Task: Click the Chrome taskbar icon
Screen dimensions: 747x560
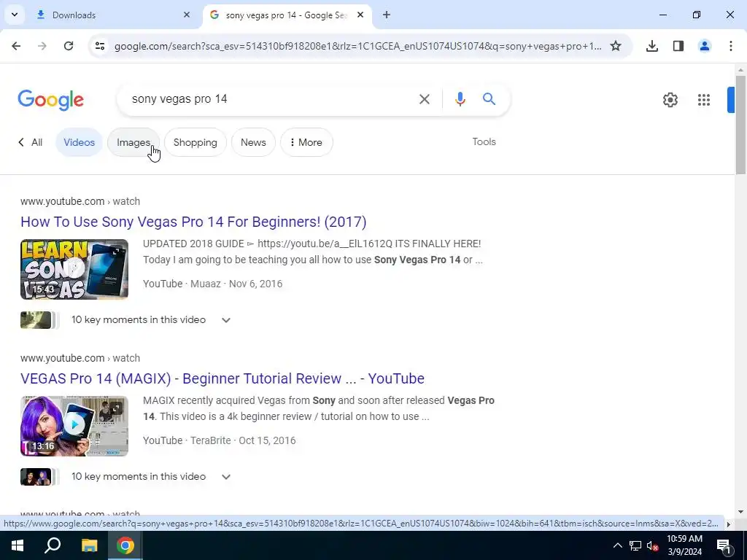Action: point(125,545)
